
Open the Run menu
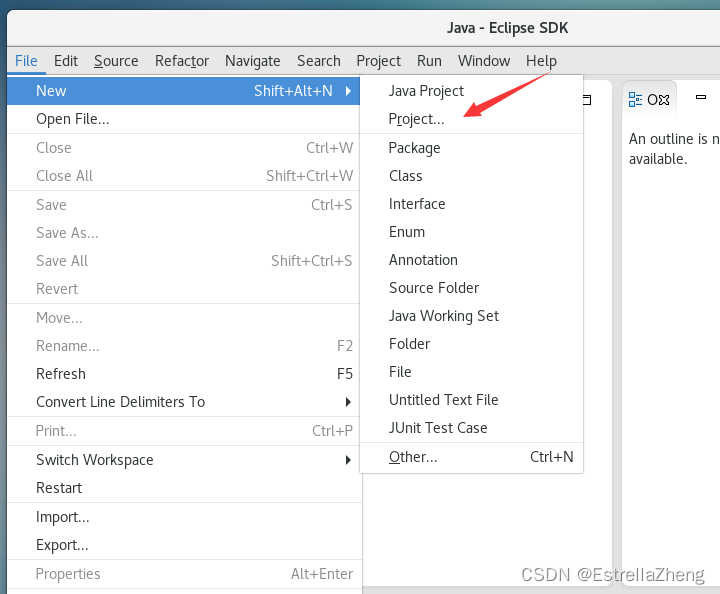click(429, 61)
